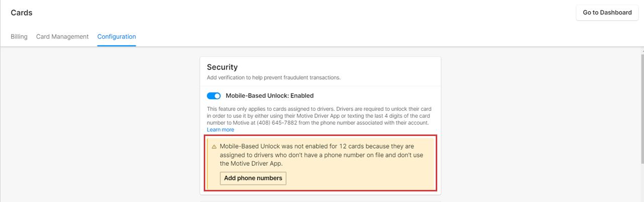Disable the Mobile-Based Unlock toggle

coord(214,96)
